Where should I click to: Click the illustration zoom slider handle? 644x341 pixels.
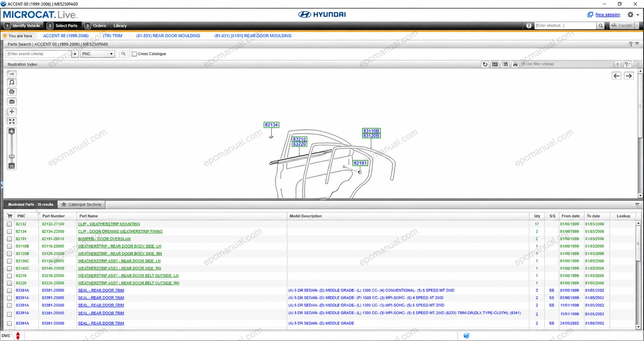point(12,157)
